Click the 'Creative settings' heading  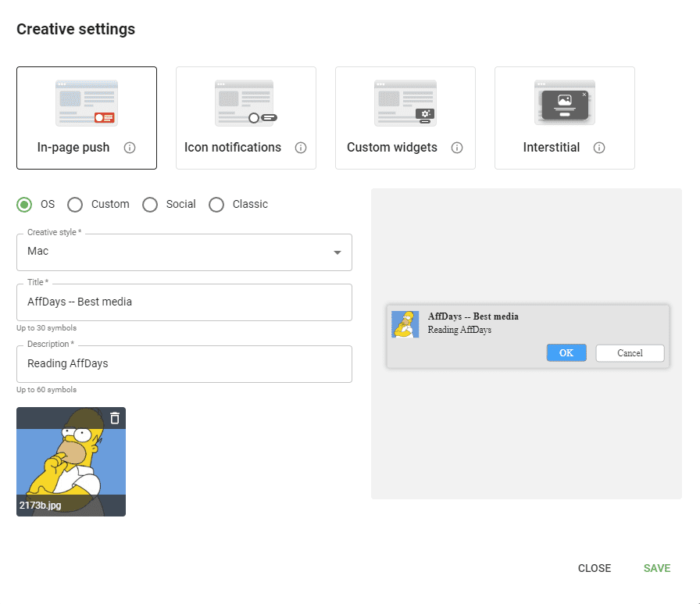click(x=76, y=29)
